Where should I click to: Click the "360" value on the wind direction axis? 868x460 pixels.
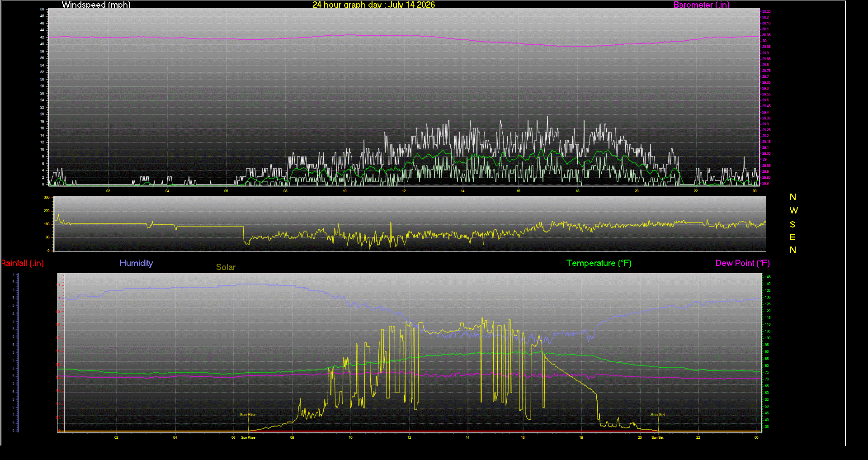pos(47,198)
